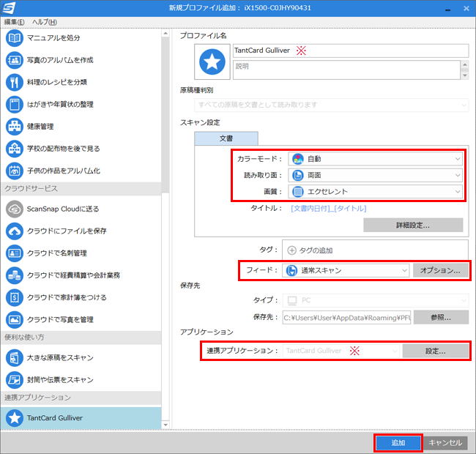Select the 封筒や伝票をスキャン icon
476x454 pixels.
(14, 380)
